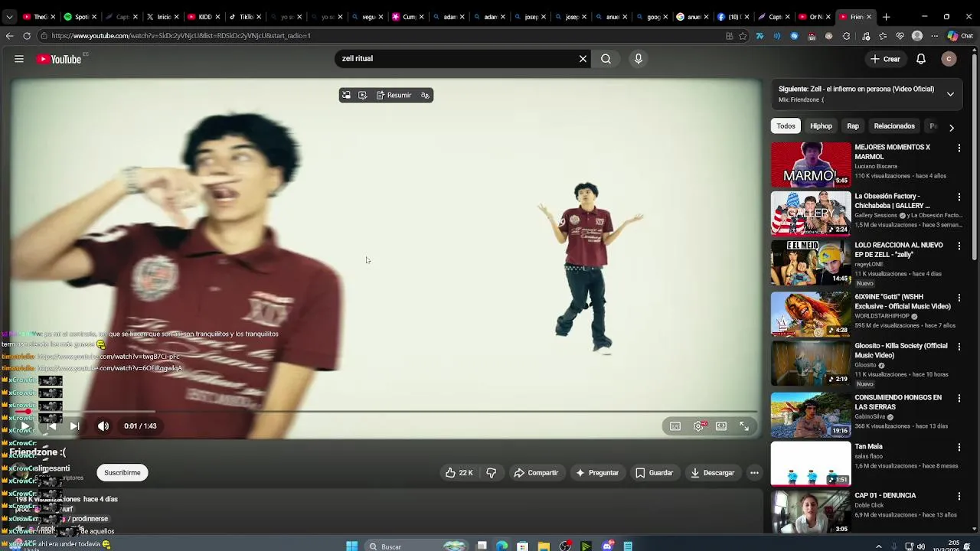The image size is (980, 551).
Task: Select the Todos filter chip
Action: coord(786,126)
